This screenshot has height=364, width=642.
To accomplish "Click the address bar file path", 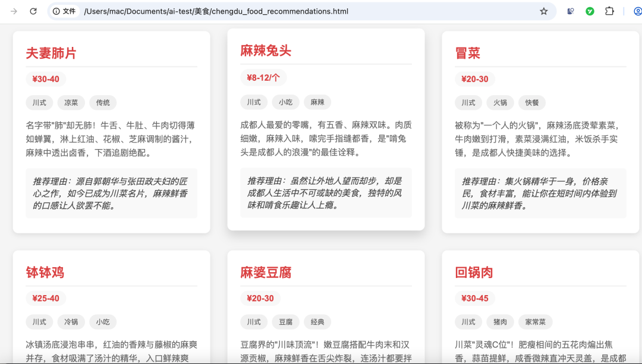I will click(x=216, y=11).
